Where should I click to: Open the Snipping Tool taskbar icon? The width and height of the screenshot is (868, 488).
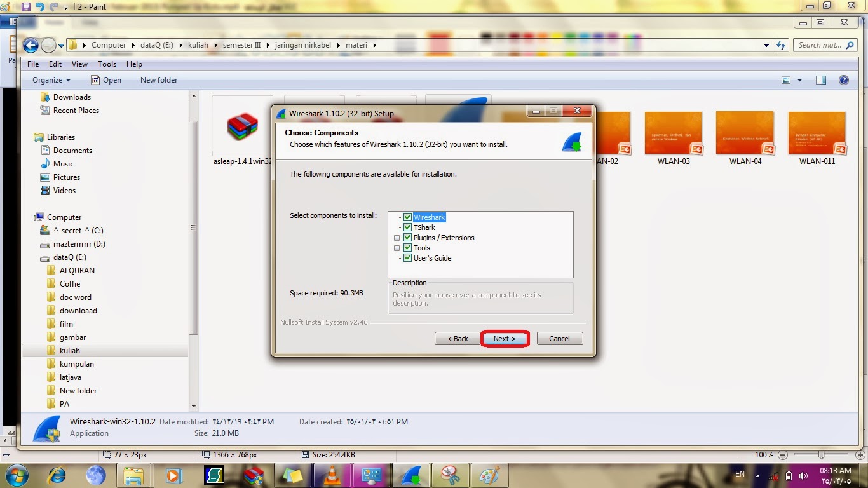tap(450, 476)
